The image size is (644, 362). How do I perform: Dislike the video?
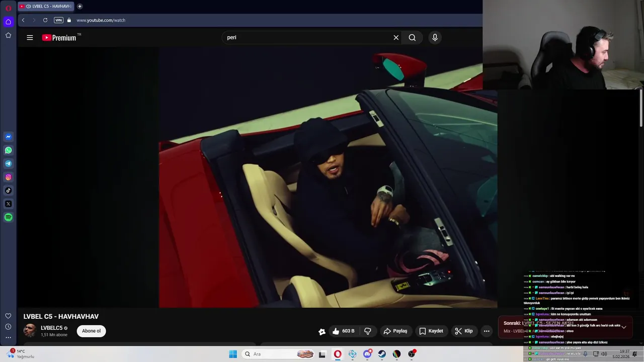point(368,331)
